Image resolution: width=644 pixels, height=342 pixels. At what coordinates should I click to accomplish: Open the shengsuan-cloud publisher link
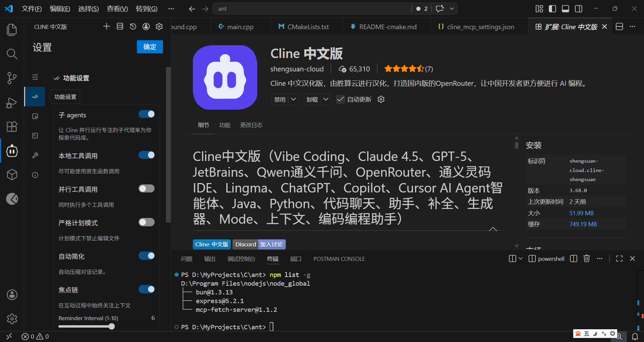click(297, 69)
